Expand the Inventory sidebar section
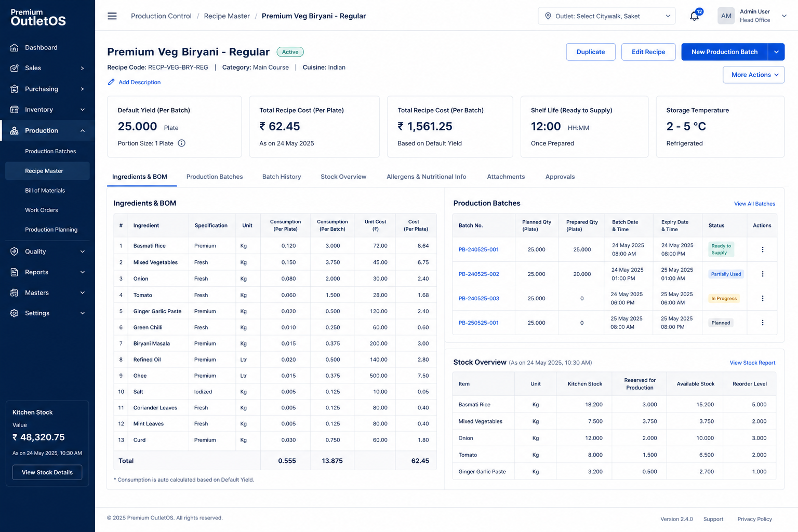Screen dimensions: 798x532 [83, 110]
